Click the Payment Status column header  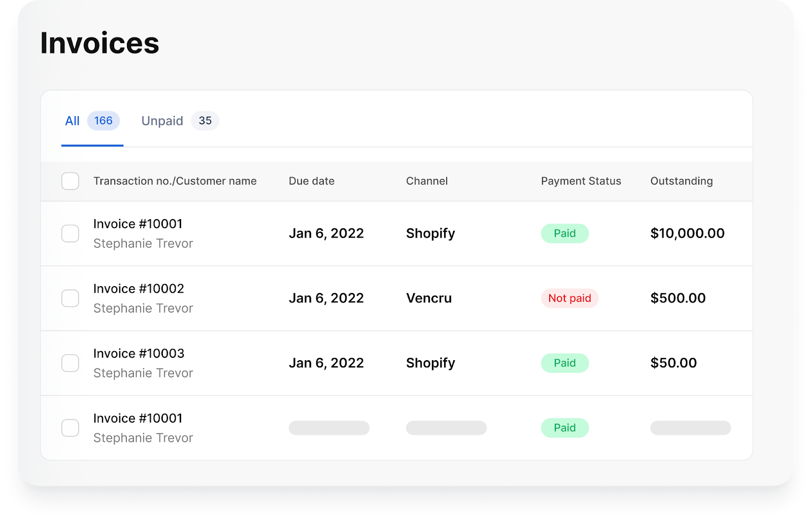[x=581, y=181]
